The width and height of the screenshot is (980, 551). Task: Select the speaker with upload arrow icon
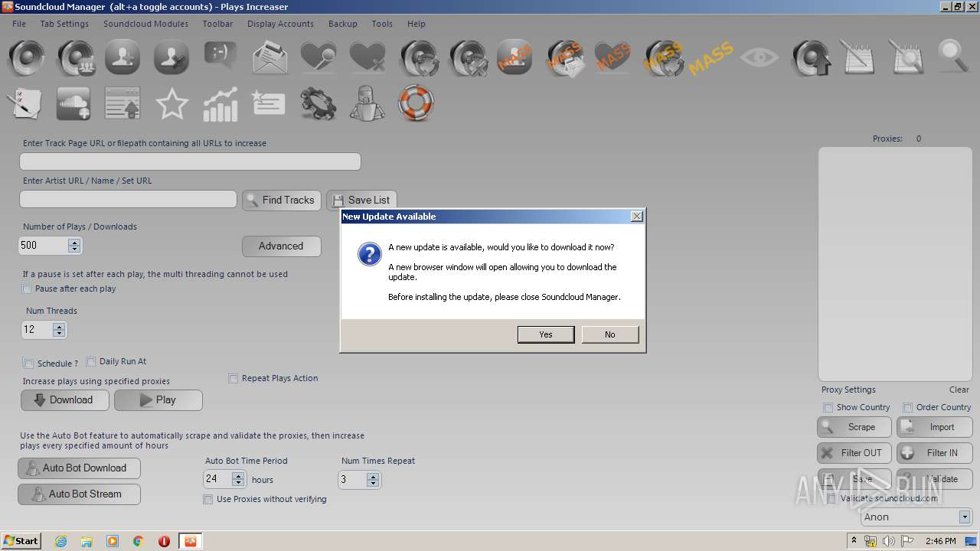(x=811, y=57)
